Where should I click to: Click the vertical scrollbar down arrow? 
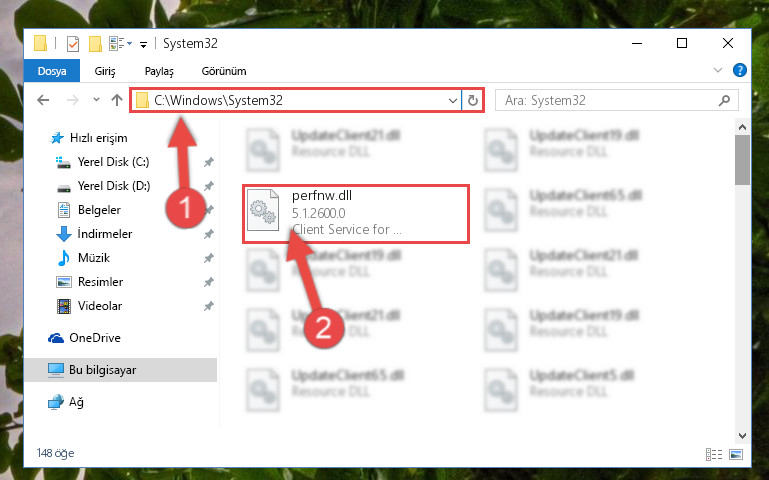point(742,435)
